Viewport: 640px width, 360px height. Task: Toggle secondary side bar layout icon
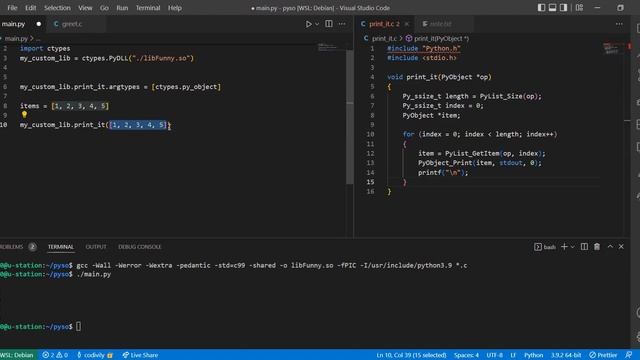click(563, 8)
